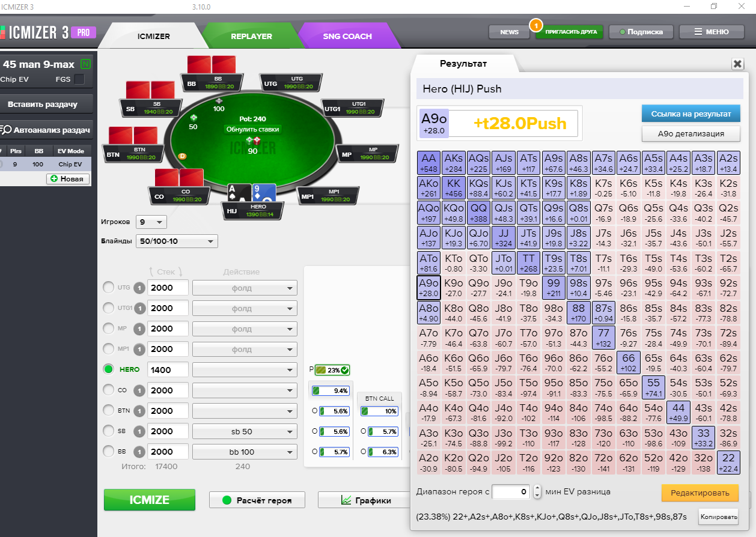Image resolution: width=756 pixels, height=537 pixels.
Task: Click the 23% push range bar
Action: click(x=332, y=371)
